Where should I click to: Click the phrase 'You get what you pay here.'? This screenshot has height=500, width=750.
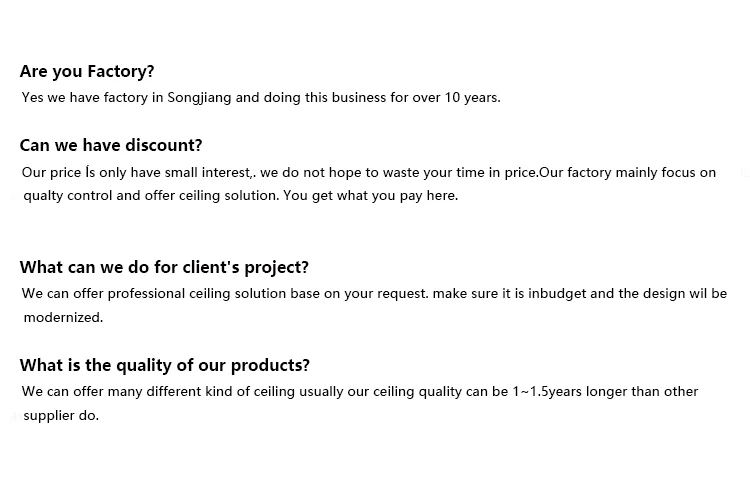pos(371,195)
